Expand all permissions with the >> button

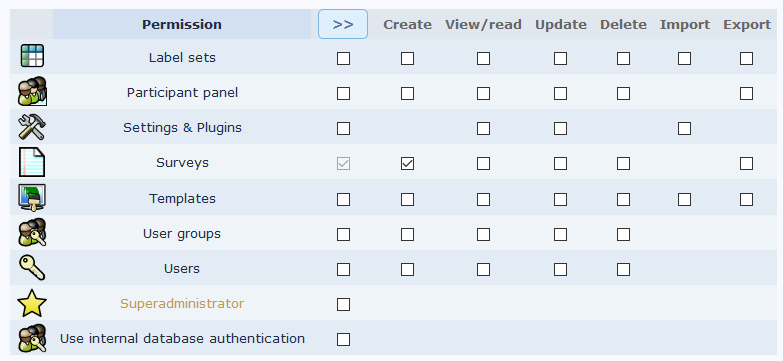343,24
